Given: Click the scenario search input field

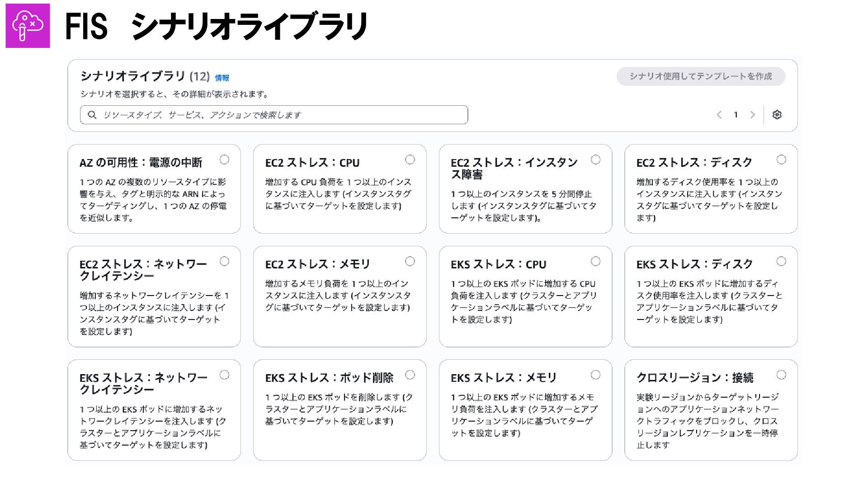Looking at the screenshot, I should click(274, 115).
